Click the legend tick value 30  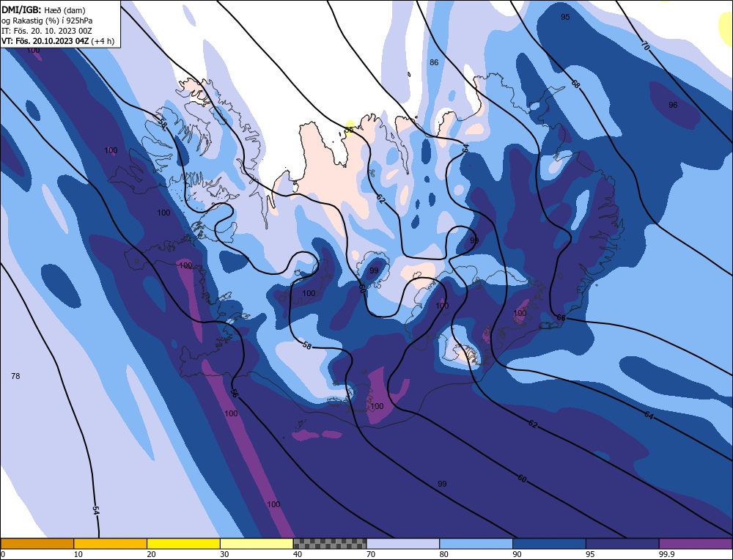(224, 554)
